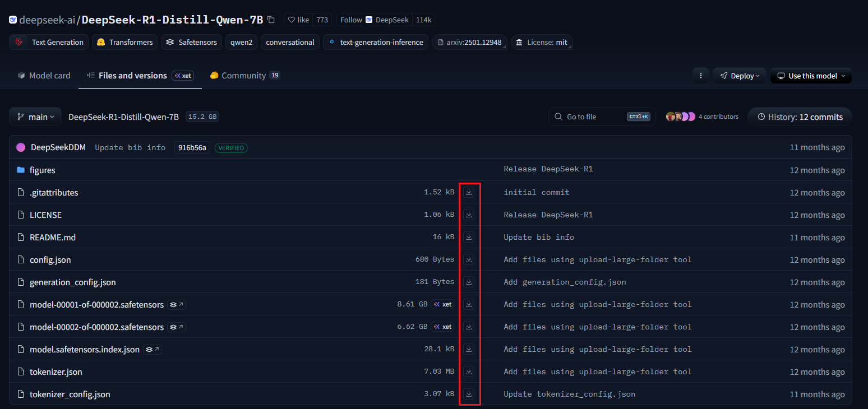Image resolution: width=868 pixels, height=409 pixels.
Task: Copy the model name to clipboard
Action: [271, 20]
